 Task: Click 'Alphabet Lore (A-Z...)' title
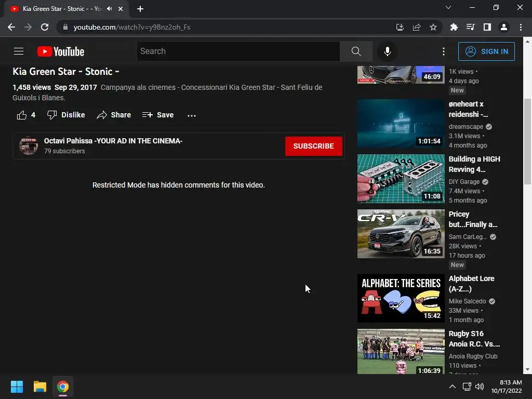coord(471,284)
